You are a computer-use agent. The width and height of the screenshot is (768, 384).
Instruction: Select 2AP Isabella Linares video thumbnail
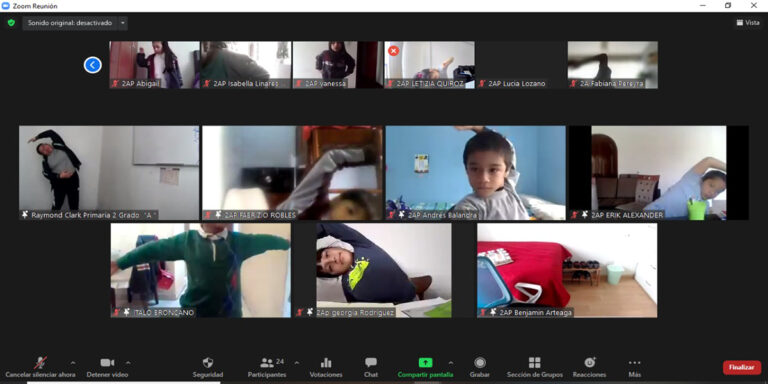(x=246, y=65)
